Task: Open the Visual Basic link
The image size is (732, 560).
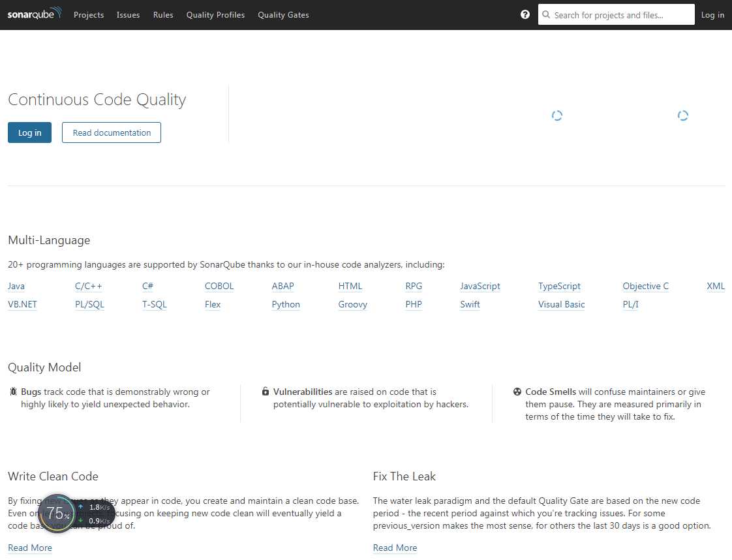Action: tap(561, 304)
